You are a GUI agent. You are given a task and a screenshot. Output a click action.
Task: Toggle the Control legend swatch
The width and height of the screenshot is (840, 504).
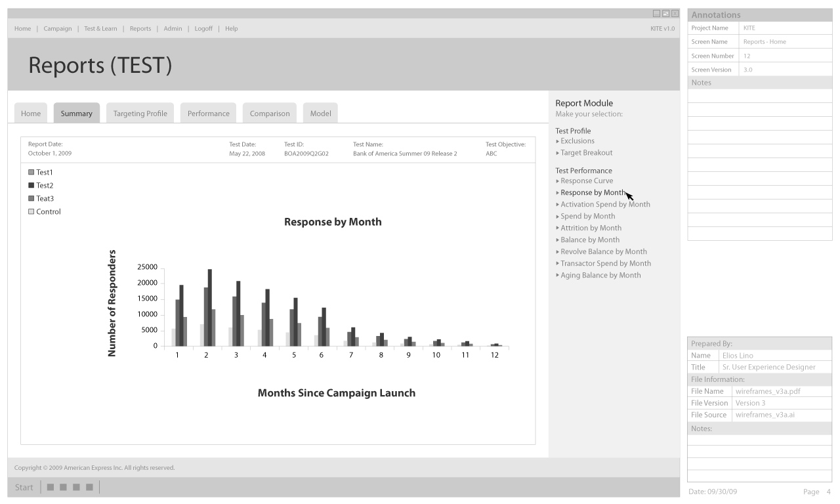pos(31,211)
